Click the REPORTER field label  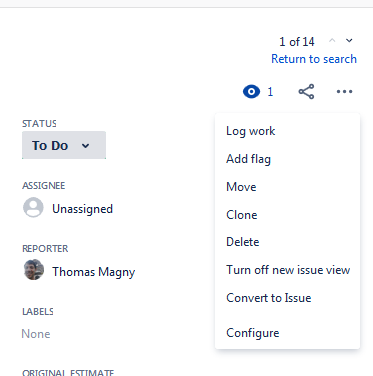[45, 249]
